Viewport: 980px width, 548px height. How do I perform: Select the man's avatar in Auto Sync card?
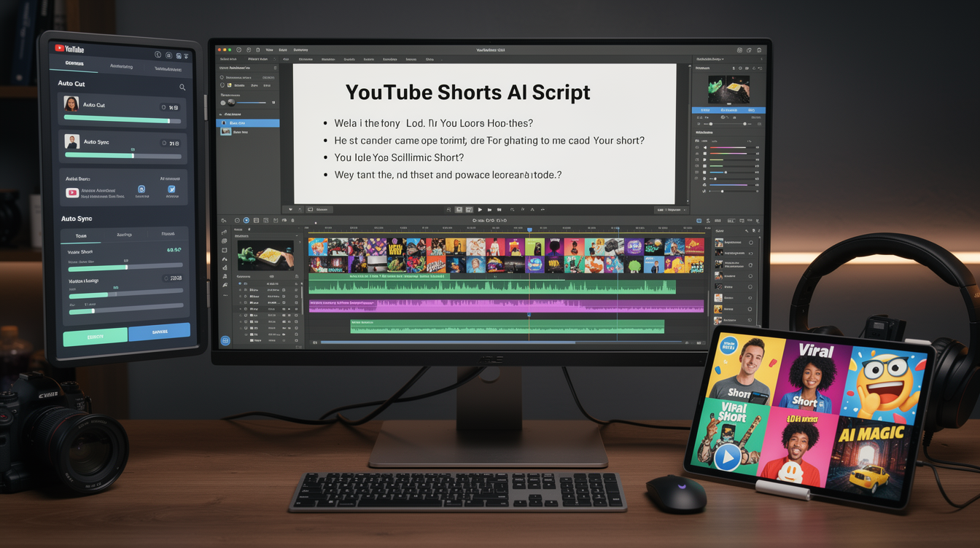pos(71,141)
